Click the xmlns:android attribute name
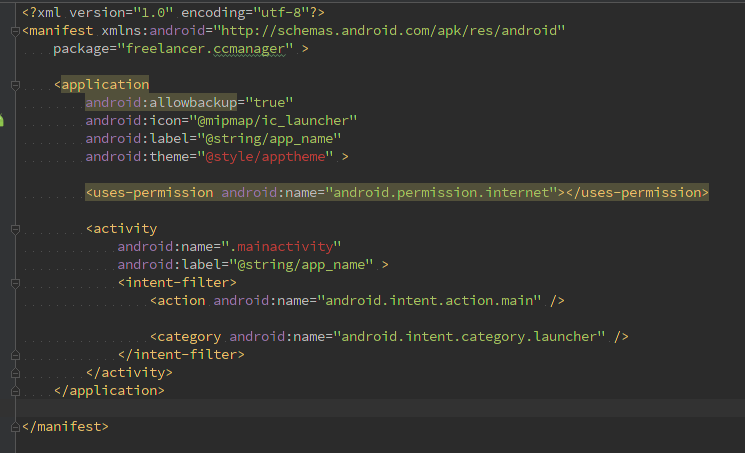Screen dimensions: 745x453 (153, 30)
